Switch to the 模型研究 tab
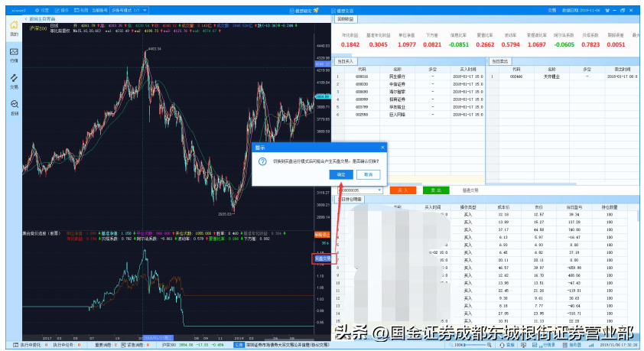This screenshot has width=644, height=351. click(x=304, y=11)
